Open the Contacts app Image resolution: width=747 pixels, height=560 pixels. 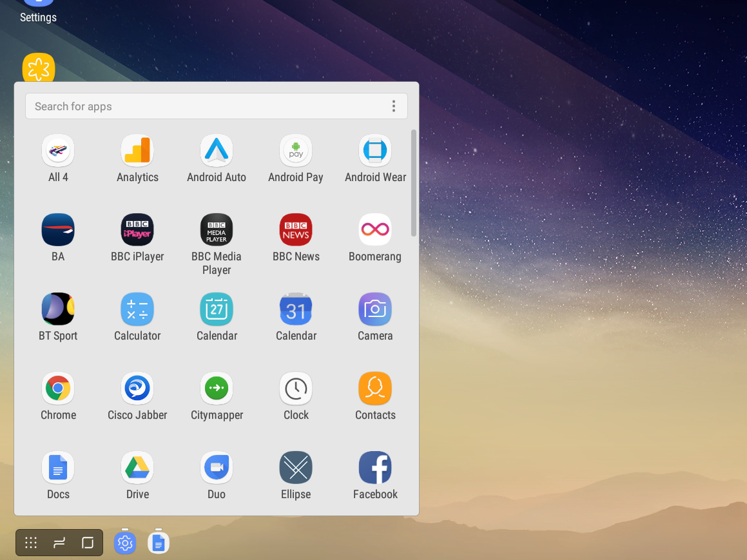(x=375, y=388)
